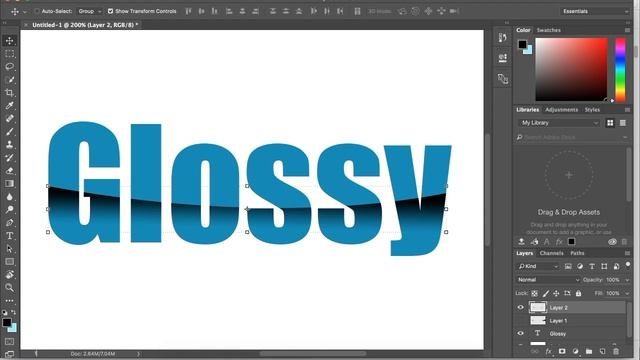This screenshot has height=360, width=640.
Task: Select the Quick Selection tool
Action: tap(9, 80)
